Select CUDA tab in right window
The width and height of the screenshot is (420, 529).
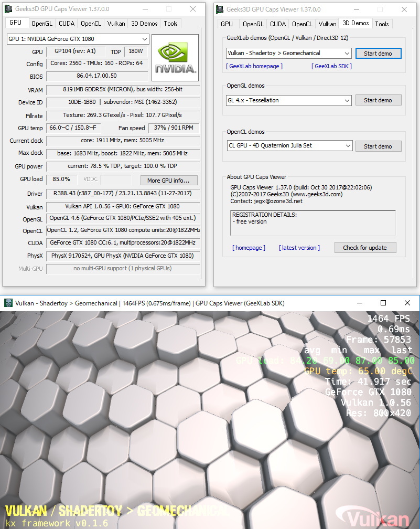tap(278, 24)
